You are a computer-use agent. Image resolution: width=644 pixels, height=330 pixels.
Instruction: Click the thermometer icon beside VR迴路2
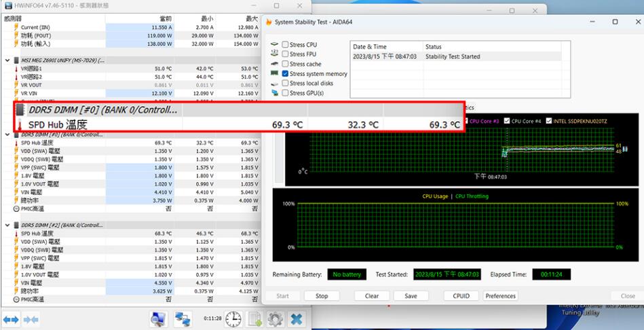click(x=16, y=77)
